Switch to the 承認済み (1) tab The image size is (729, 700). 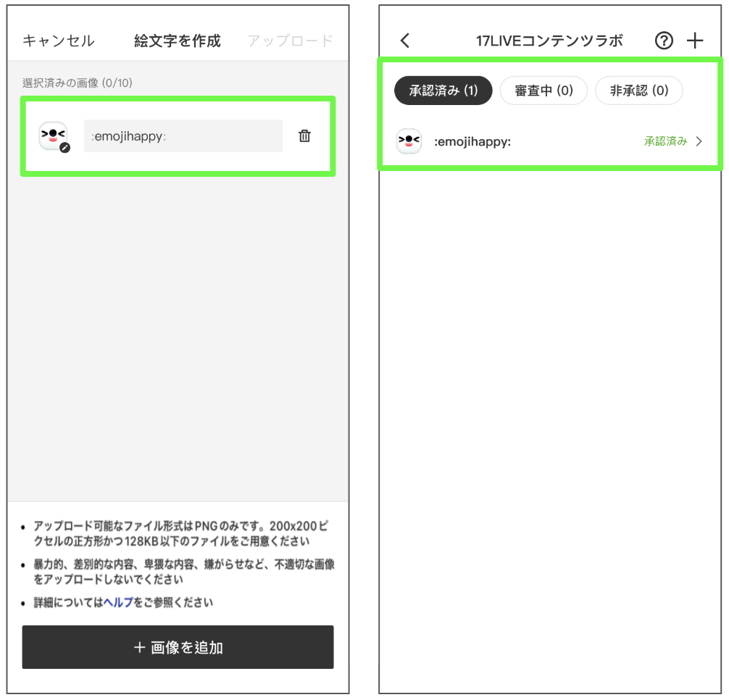pyautogui.click(x=443, y=91)
